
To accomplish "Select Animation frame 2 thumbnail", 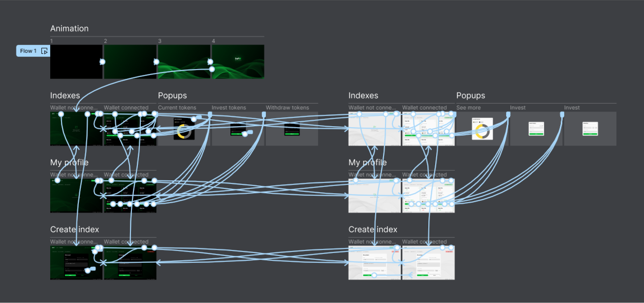I will (130, 62).
